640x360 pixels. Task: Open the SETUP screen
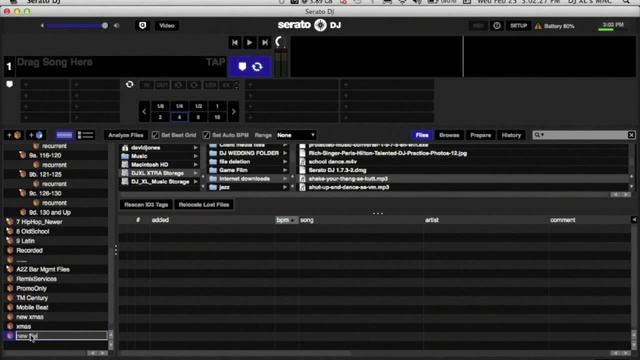(x=518, y=26)
